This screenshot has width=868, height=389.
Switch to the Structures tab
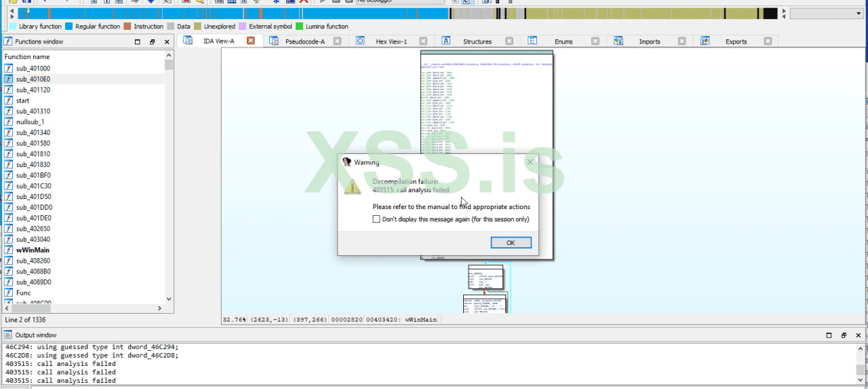click(x=477, y=41)
